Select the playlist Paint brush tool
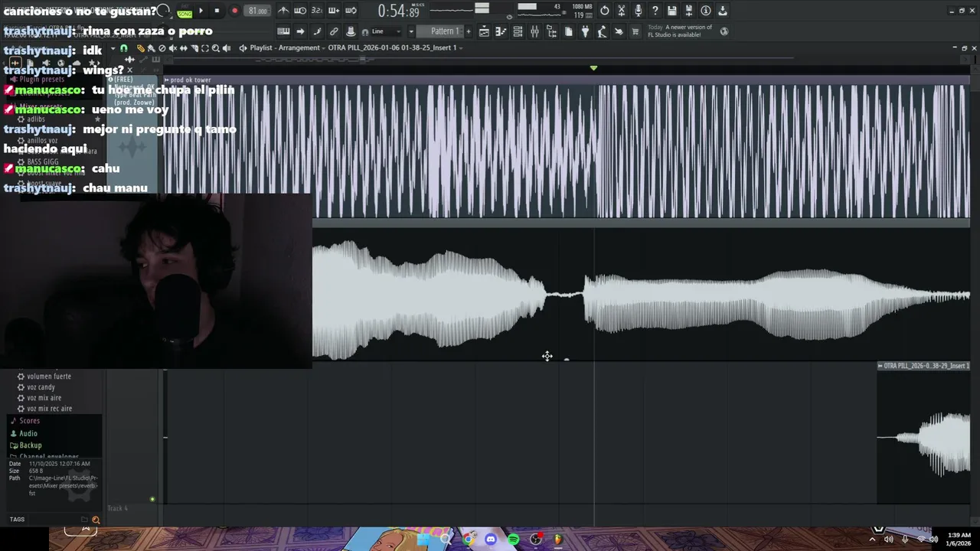This screenshot has width=980, height=551. point(151,47)
